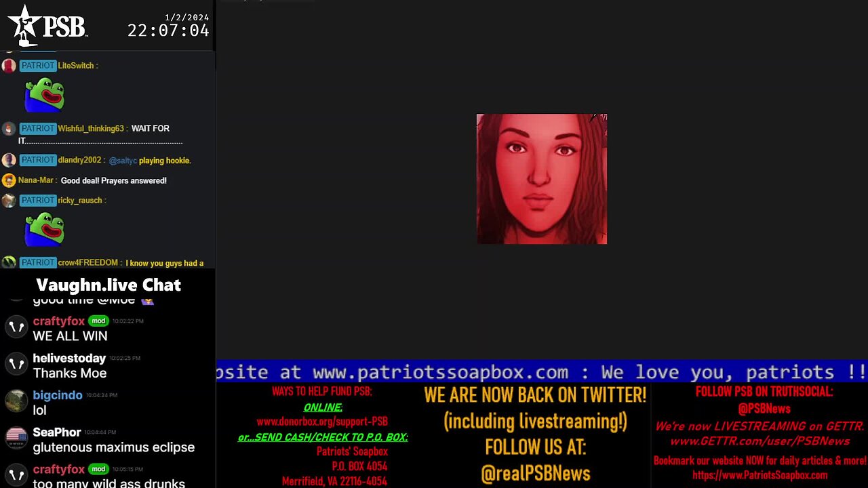
Task: Open LiteSwitch's username
Action: pos(76,66)
